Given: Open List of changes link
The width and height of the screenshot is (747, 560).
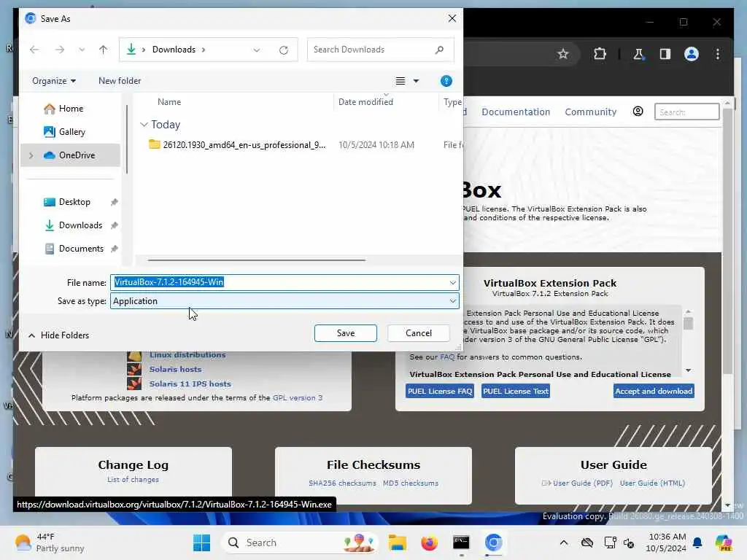Looking at the screenshot, I should (133, 480).
